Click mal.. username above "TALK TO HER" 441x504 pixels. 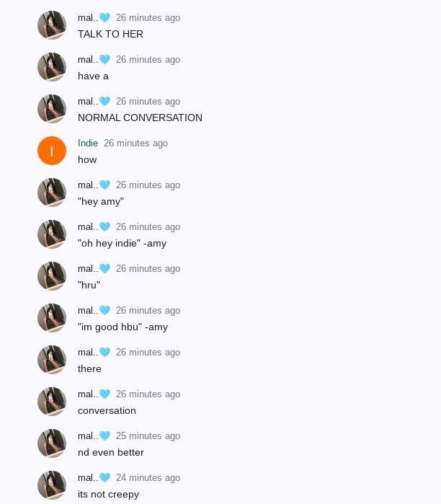(x=88, y=18)
